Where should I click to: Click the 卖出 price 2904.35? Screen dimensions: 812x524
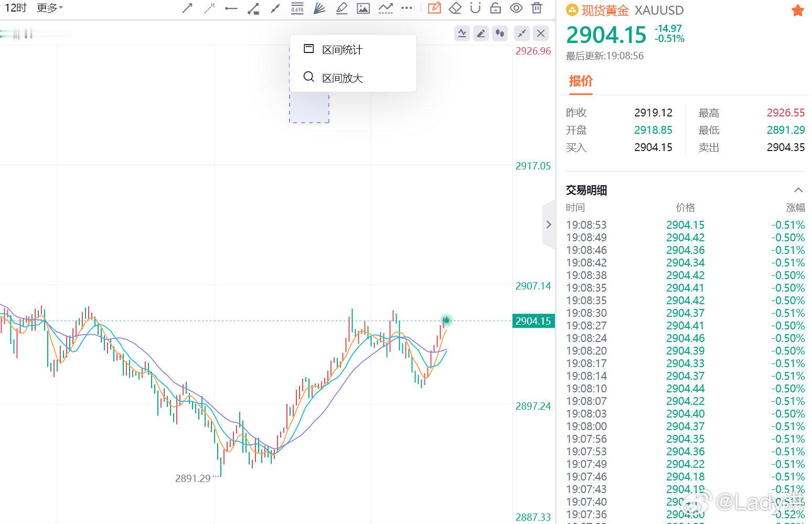786,147
